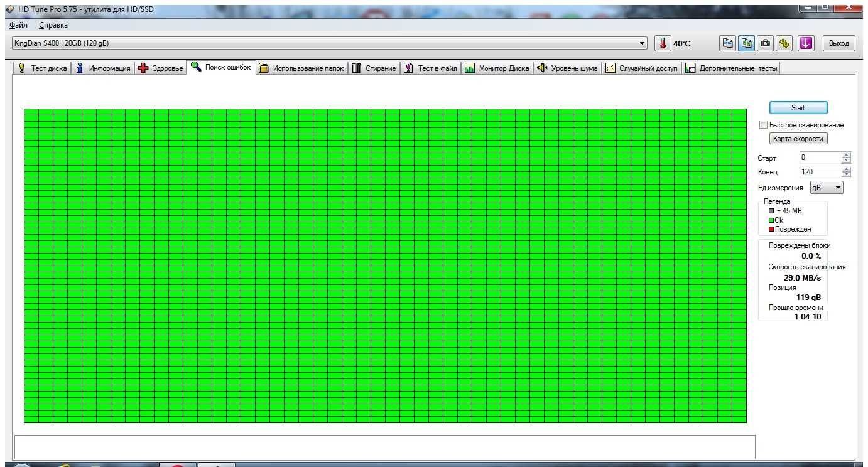This screenshot has width=868, height=467.
Task: Click the Конец value input field
Action: 820,171
